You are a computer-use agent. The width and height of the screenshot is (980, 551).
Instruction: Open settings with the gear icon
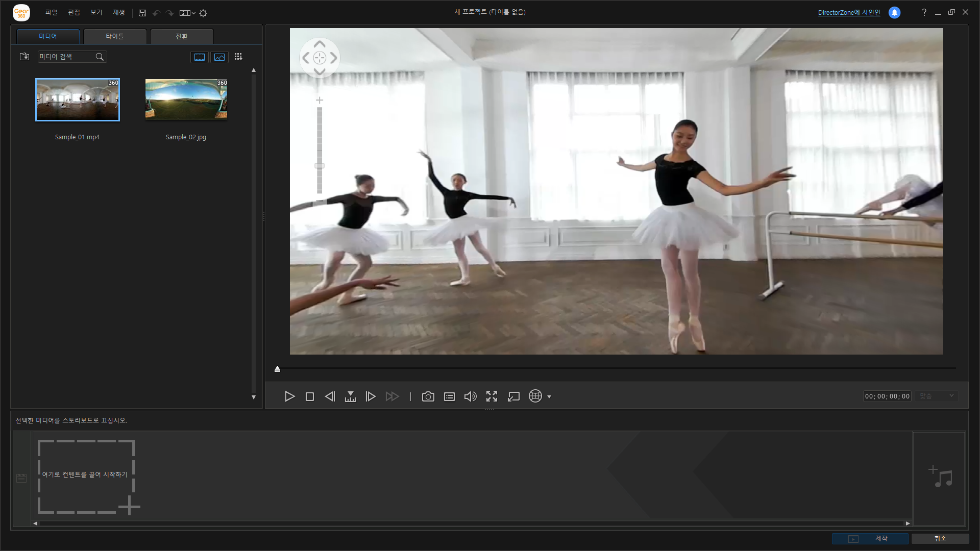pos(203,13)
